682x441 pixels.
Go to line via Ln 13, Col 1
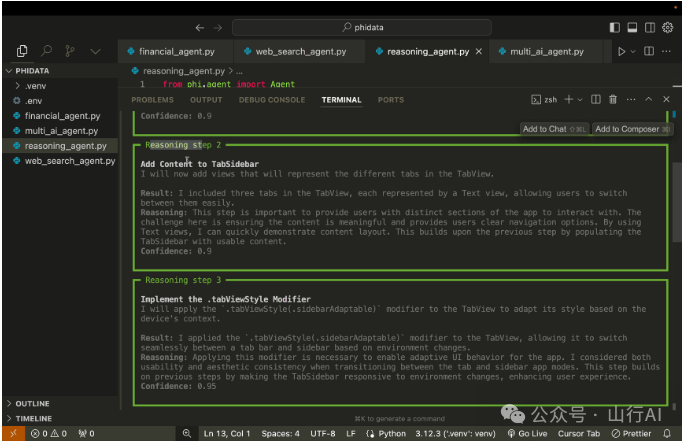(x=227, y=434)
